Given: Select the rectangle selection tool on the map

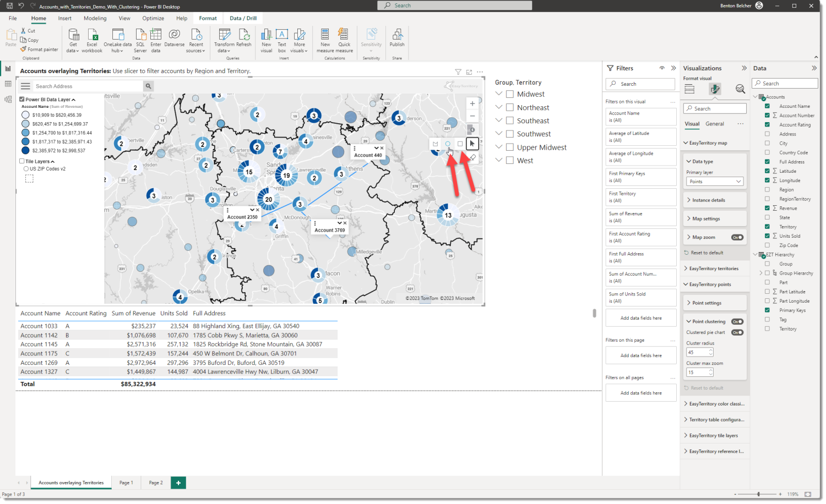Looking at the screenshot, I should tap(460, 144).
